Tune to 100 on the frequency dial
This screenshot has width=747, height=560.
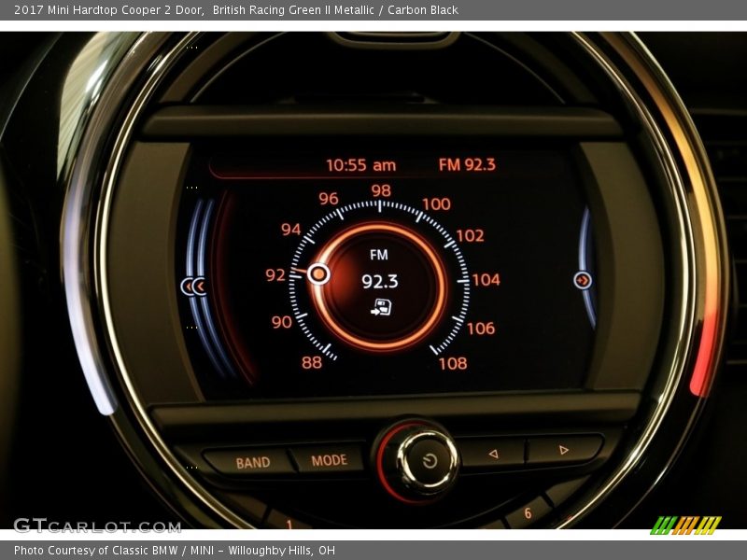tap(436, 204)
